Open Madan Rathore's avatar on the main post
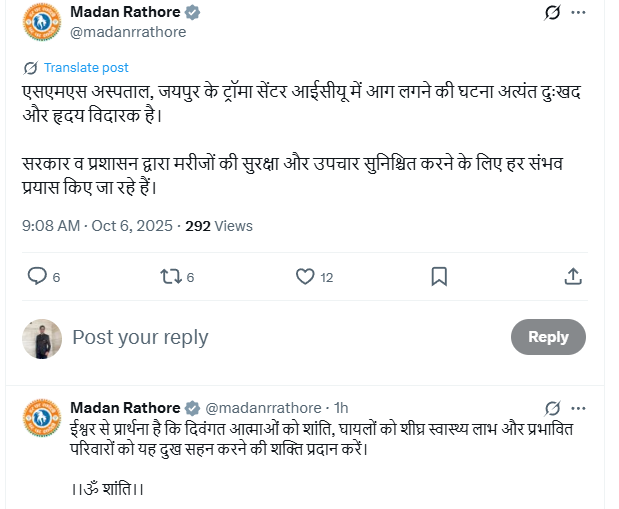Viewport: 619px width, 509px height. [x=42, y=24]
